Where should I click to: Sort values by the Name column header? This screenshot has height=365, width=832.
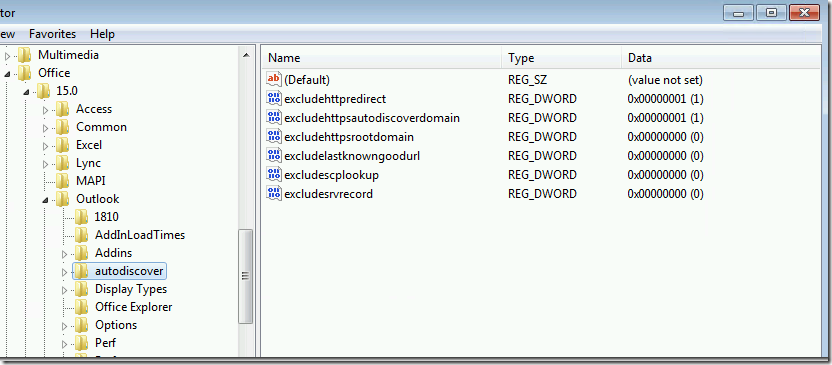pyautogui.click(x=382, y=58)
